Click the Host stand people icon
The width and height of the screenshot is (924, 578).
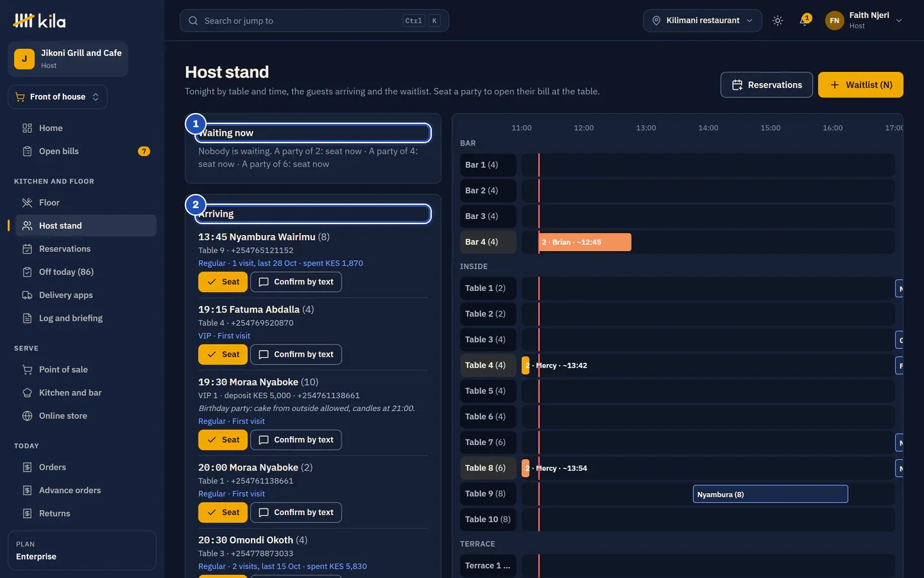(x=27, y=225)
